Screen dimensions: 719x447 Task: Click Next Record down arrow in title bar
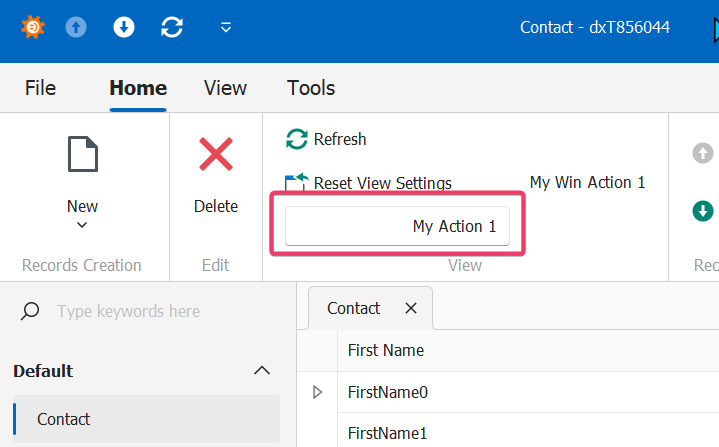click(x=124, y=27)
